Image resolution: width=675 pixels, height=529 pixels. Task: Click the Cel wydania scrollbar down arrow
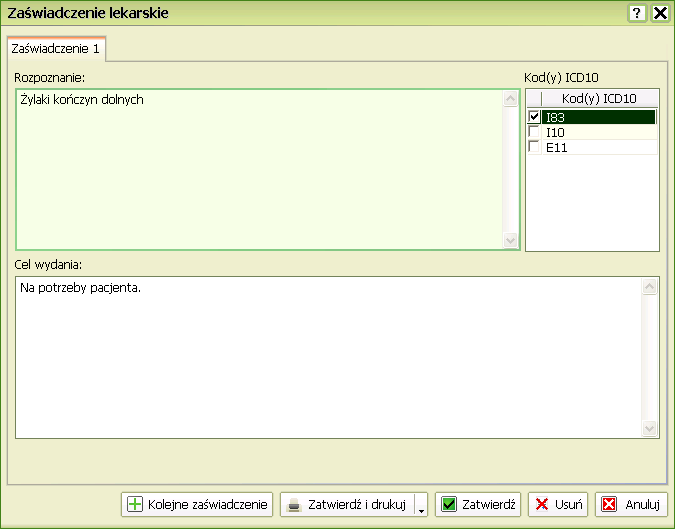[x=650, y=428]
